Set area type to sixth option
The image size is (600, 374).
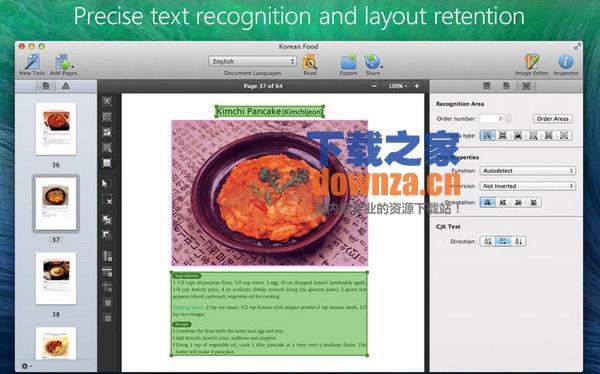tap(564, 136)
